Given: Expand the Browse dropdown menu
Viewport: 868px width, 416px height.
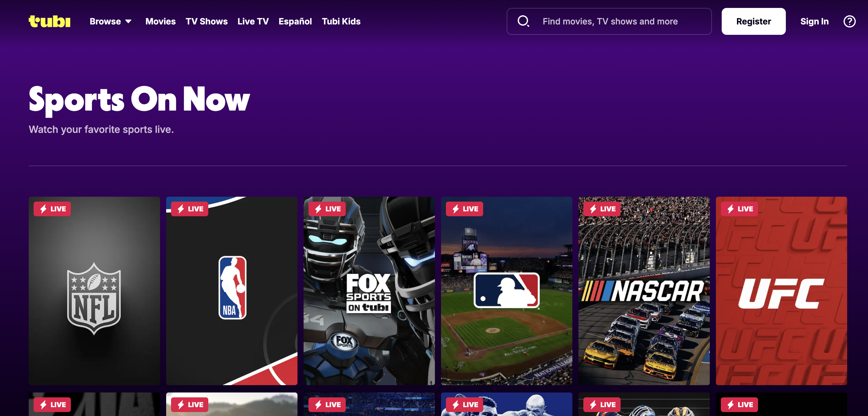Looking at the screenshot, I should click(x=111, y=21).
